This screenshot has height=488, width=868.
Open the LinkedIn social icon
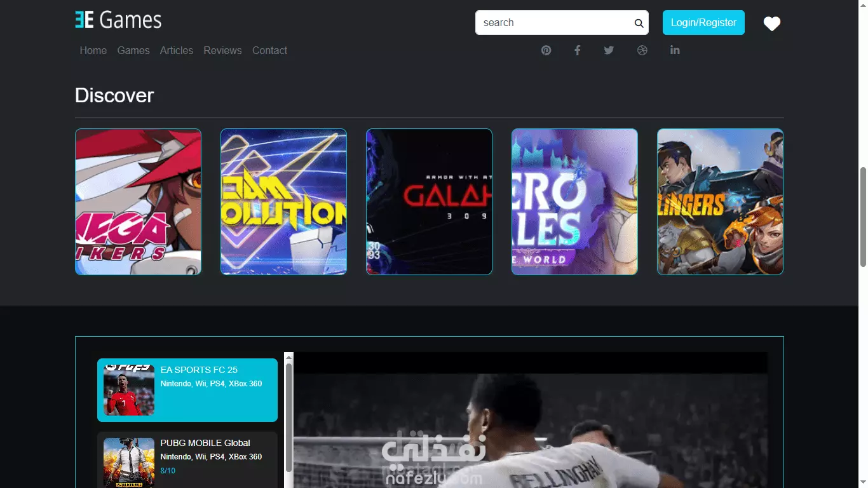[675, 50]
